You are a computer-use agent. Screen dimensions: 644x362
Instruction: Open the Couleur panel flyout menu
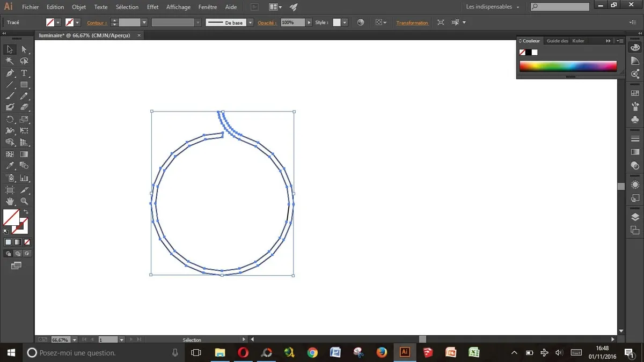tap(620, 41)
